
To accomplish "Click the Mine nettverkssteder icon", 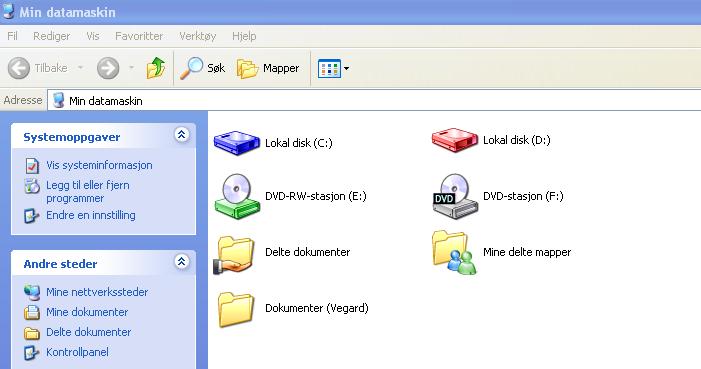I will click(32, 292).
